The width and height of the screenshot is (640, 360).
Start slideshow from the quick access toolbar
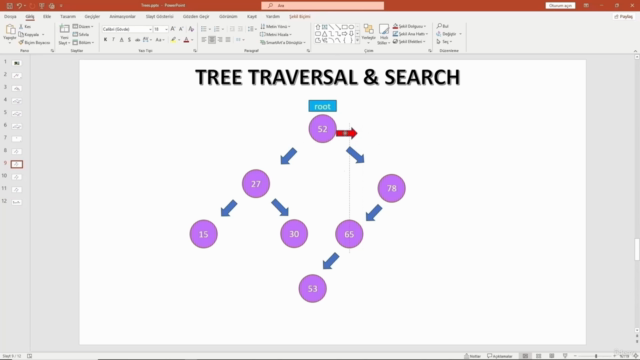(42, 6)
